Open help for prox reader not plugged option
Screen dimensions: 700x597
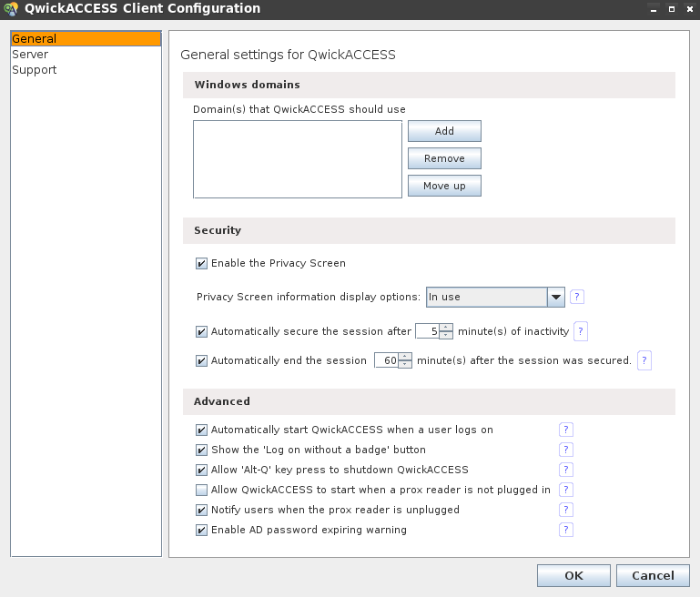pos(566,490)
